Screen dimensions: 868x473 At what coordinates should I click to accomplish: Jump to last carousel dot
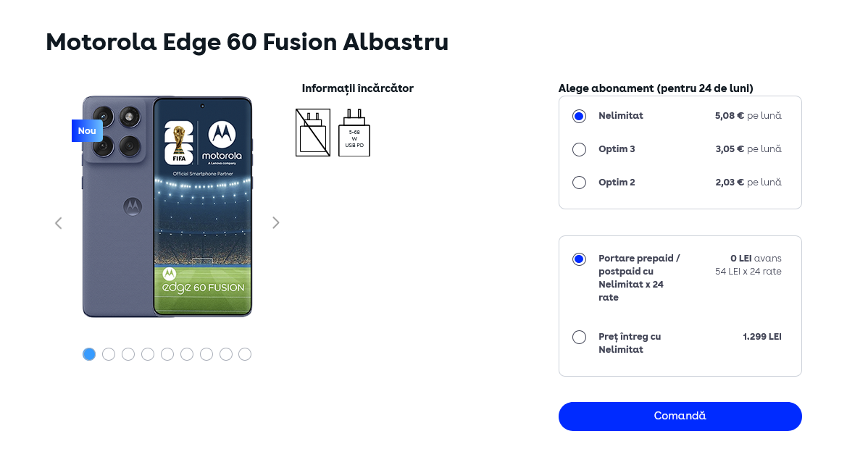[245, 354]
